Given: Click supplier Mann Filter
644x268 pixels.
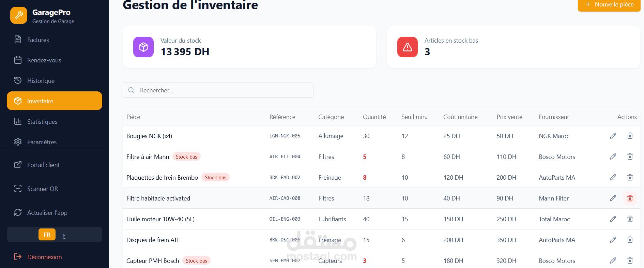Looking at the screenshot, I should 554,198.
